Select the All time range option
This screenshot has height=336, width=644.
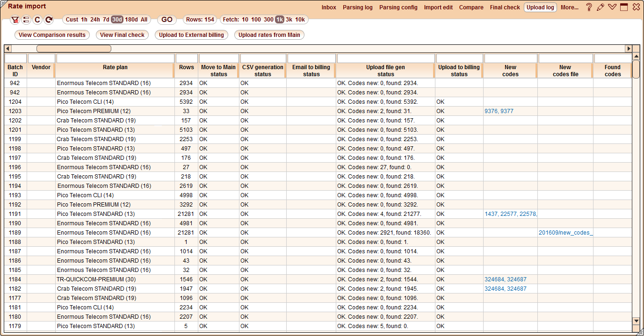point(144,20)
